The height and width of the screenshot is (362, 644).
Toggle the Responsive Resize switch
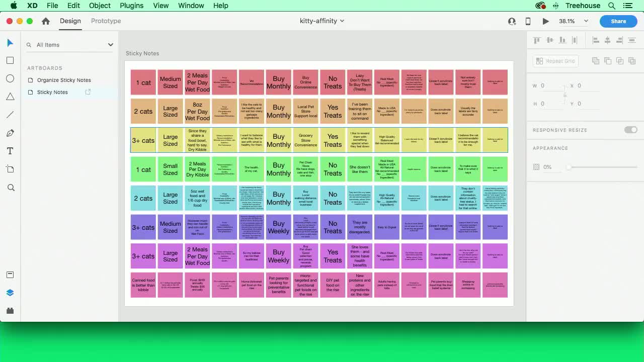(630, 130)
